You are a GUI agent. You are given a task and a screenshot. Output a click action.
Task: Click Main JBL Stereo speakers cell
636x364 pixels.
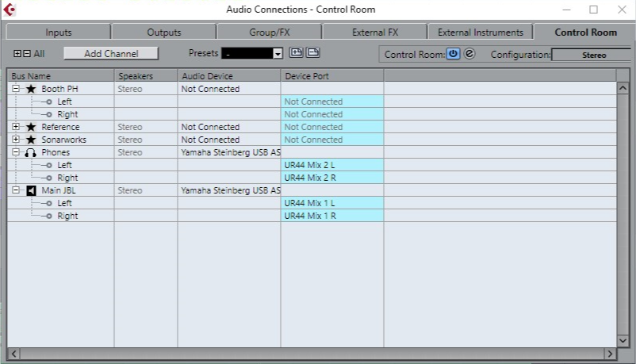(x=146, y=190)
